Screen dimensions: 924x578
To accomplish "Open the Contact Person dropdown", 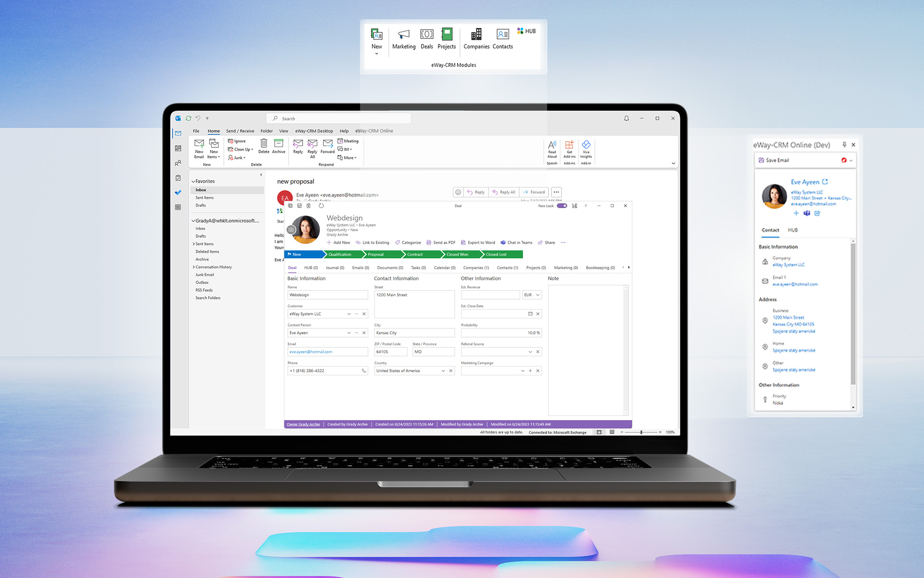I will point(349,333).
